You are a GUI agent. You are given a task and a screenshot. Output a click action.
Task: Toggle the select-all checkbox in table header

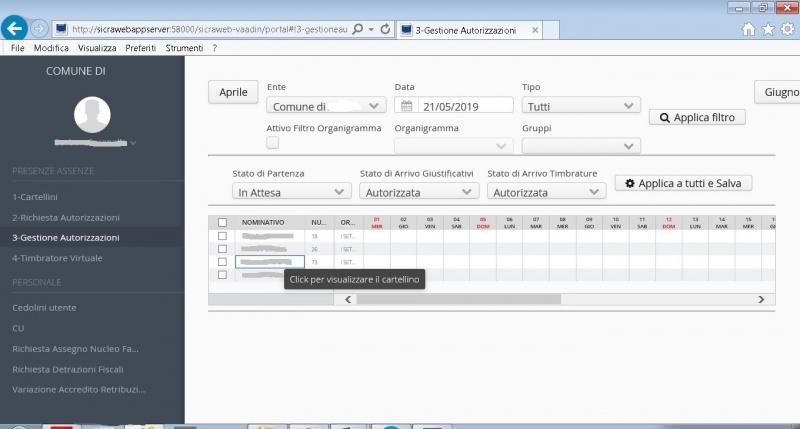(222, 222)
